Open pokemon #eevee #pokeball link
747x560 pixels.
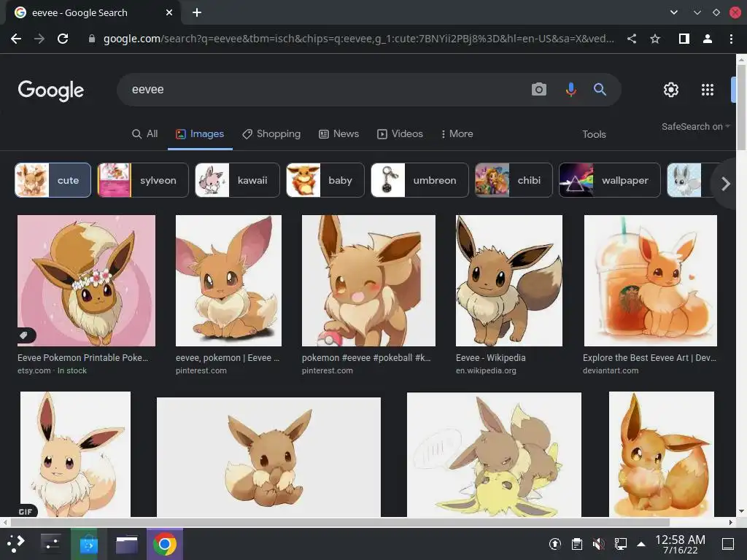point(366,357)
